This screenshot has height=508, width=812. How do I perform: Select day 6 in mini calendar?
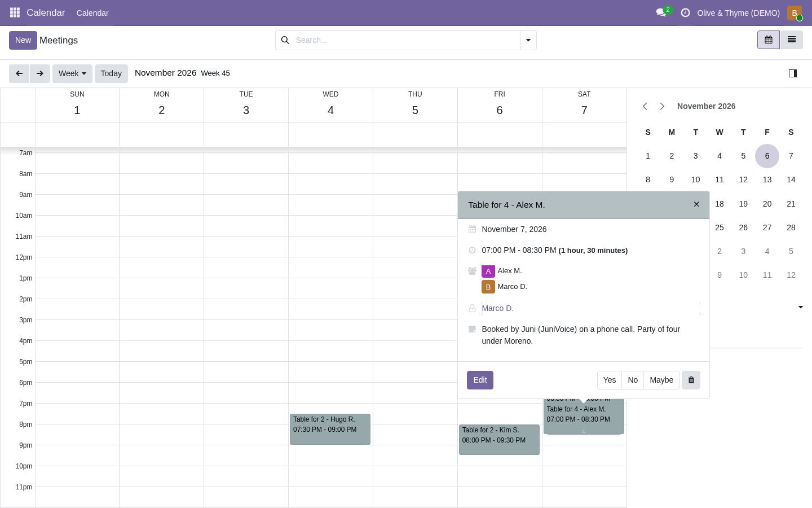point(767,156)
